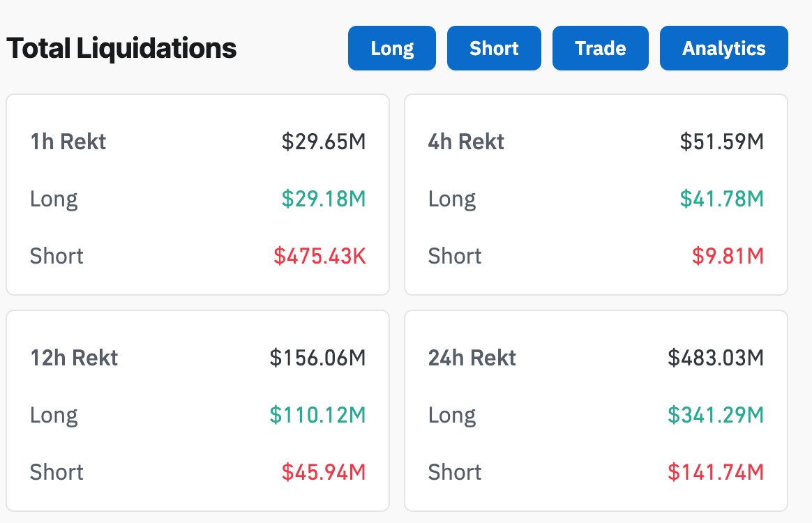
Task: Select the 4h Rekt label
Action: pyautogui.click(x=466, y=142)
